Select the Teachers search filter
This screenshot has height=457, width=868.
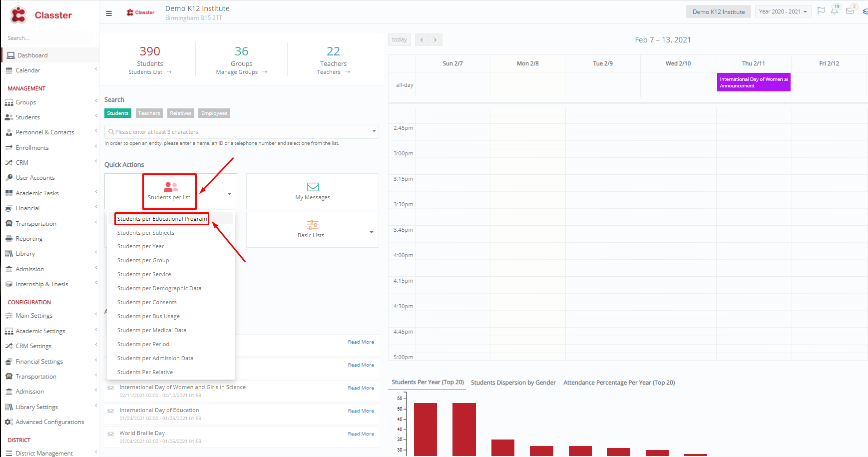[x=149, y=113]
